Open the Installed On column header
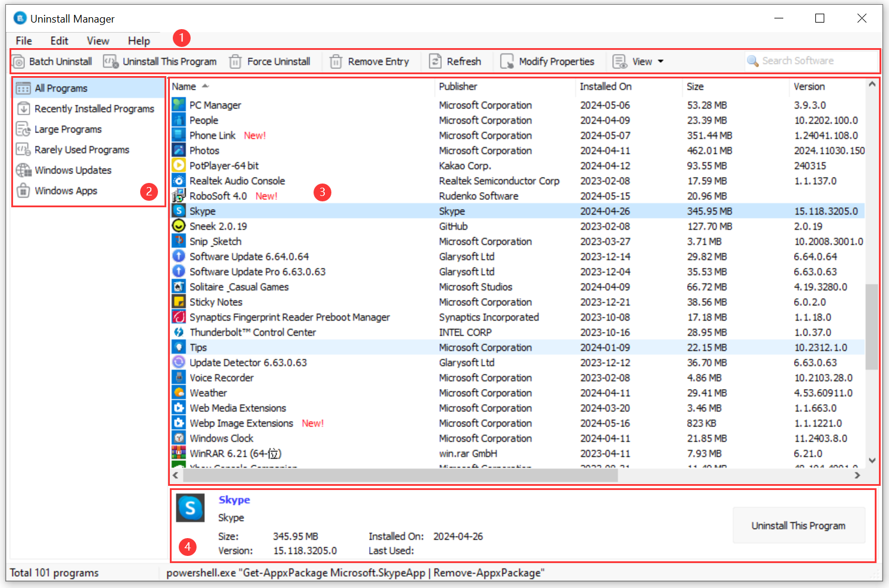889x588 pixels. pos(605,86)
